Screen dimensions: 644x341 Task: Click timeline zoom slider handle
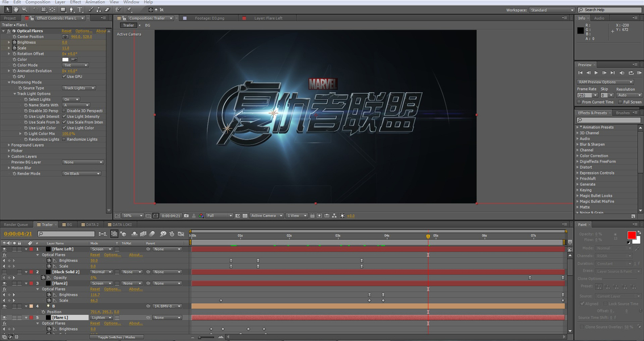[200, 337]
